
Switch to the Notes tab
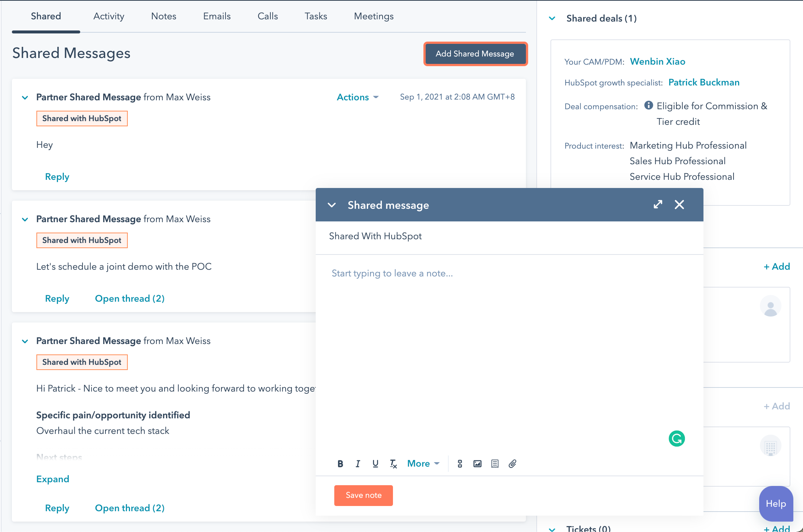coord(164,16)
